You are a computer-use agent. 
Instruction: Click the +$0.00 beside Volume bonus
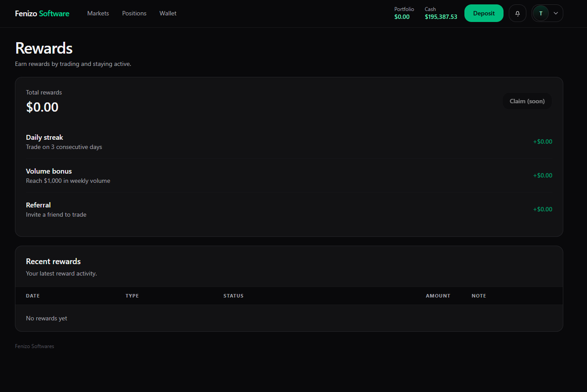(543, 175)
